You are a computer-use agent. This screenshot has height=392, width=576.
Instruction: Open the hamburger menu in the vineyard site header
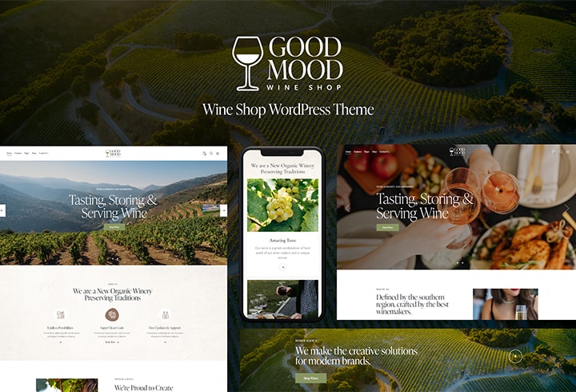pyautogui.click(x=218, y=153)
